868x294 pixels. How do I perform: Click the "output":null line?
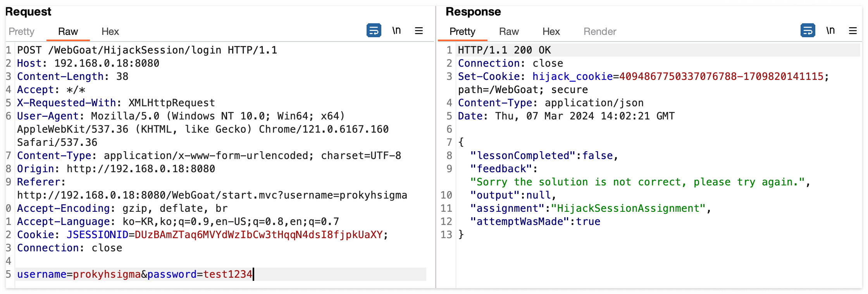[x=513, y=195]
